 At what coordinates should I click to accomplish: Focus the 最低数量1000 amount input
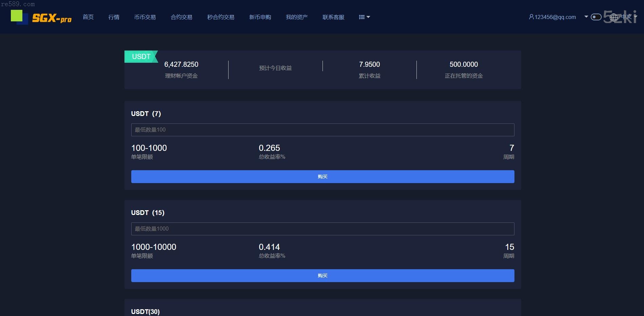tap(323, 229)
